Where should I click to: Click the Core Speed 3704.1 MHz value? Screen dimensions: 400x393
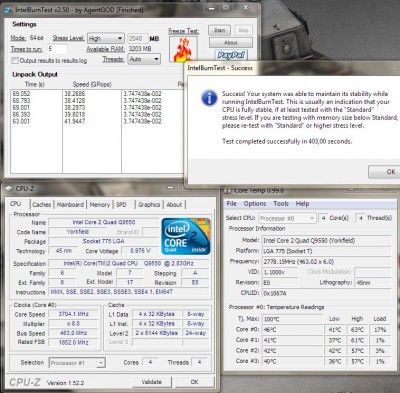73,314
